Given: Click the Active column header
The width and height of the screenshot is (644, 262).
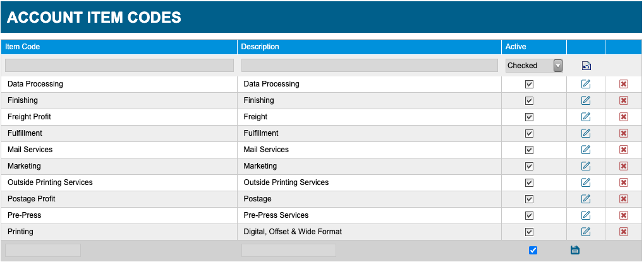Looking at the screenshot, I should tap(516, 47).
